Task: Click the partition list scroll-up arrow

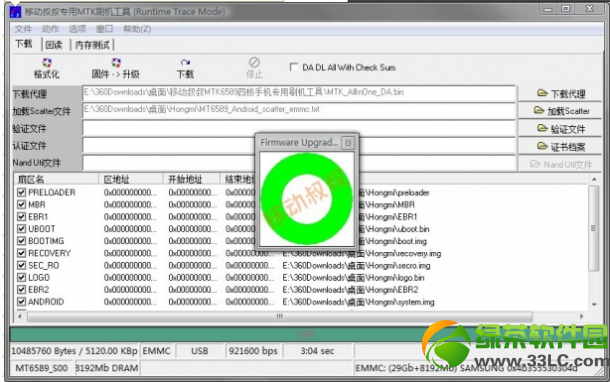Action: 594,179
